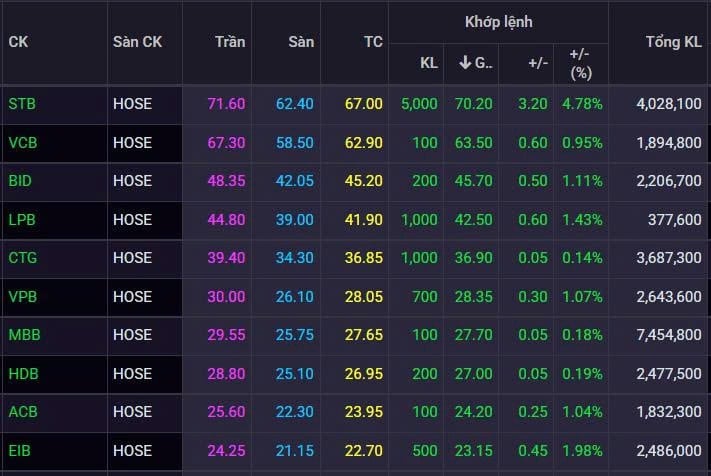This screenshot has height=476, width=711.
Task: Click STB's matched price 70.20
Action: pyautogui.click(x=475, y=103)
